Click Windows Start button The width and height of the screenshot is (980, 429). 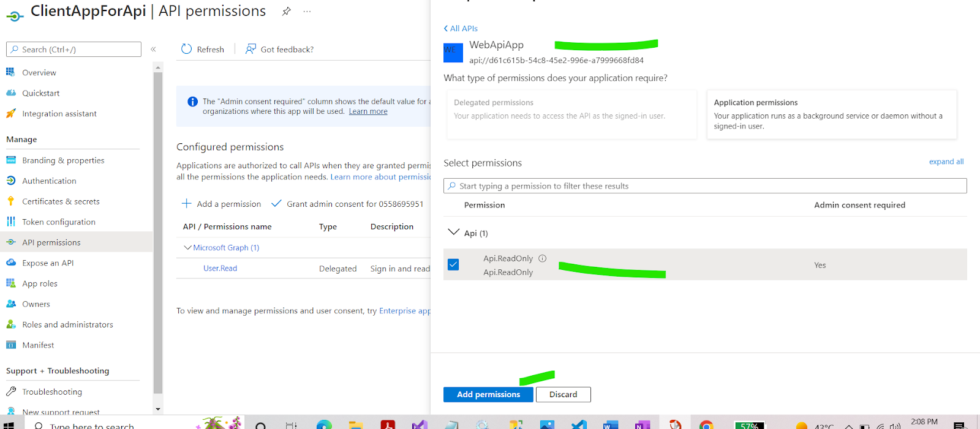point(9,425)
